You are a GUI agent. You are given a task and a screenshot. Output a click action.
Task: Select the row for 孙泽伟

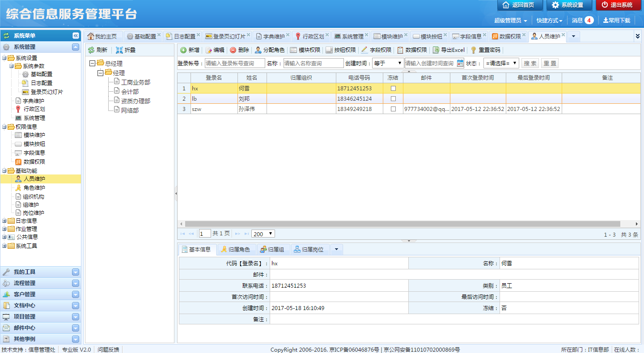point(409,109)
